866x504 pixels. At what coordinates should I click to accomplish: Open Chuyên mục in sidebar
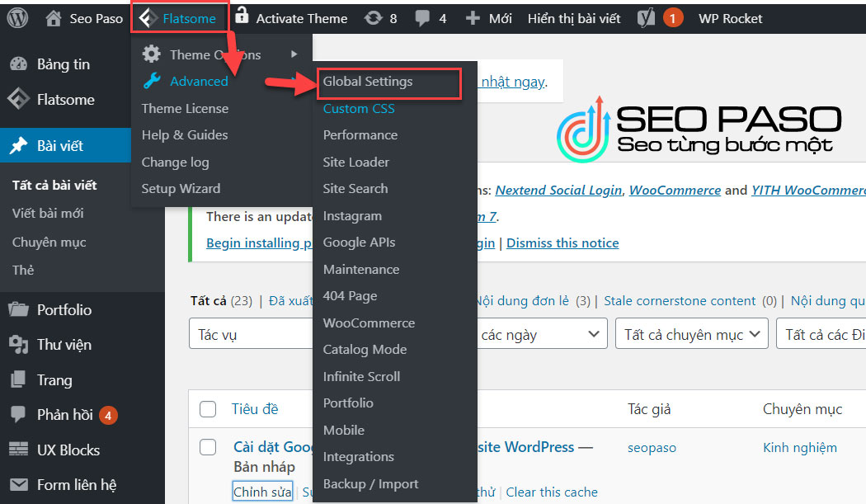tap(49, 243)
